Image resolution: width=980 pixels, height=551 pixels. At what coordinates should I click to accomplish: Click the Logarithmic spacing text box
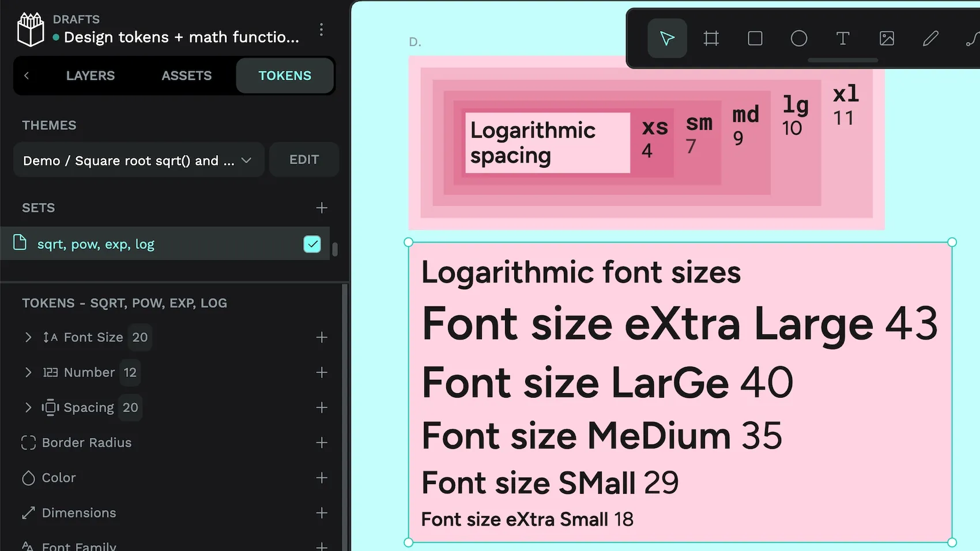548,142
